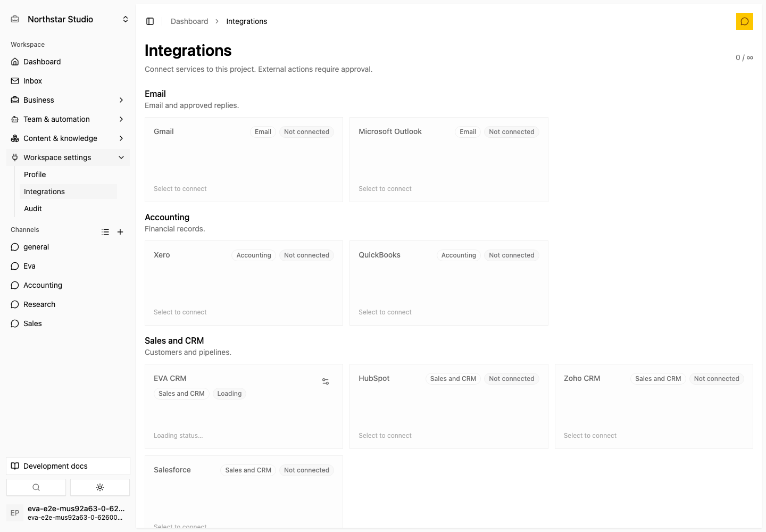
Task: Expand the Business section chevron
Action: pyautogui.click(x=121, y=100)
